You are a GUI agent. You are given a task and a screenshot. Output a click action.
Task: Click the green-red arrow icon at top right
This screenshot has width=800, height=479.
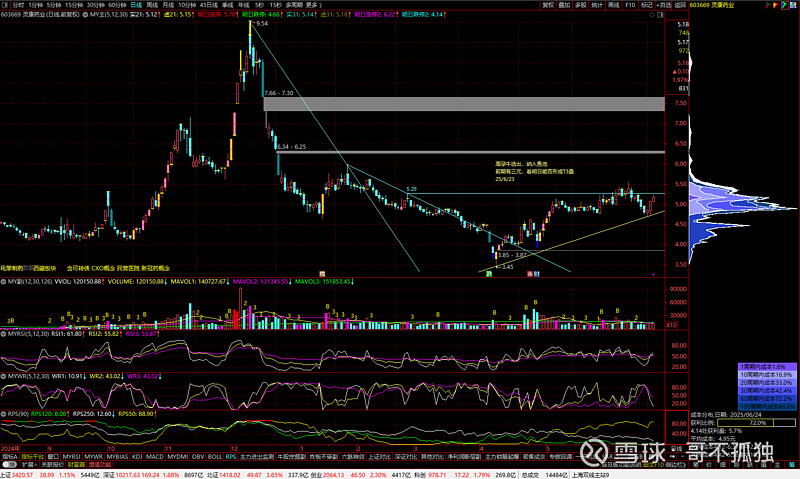767,5
